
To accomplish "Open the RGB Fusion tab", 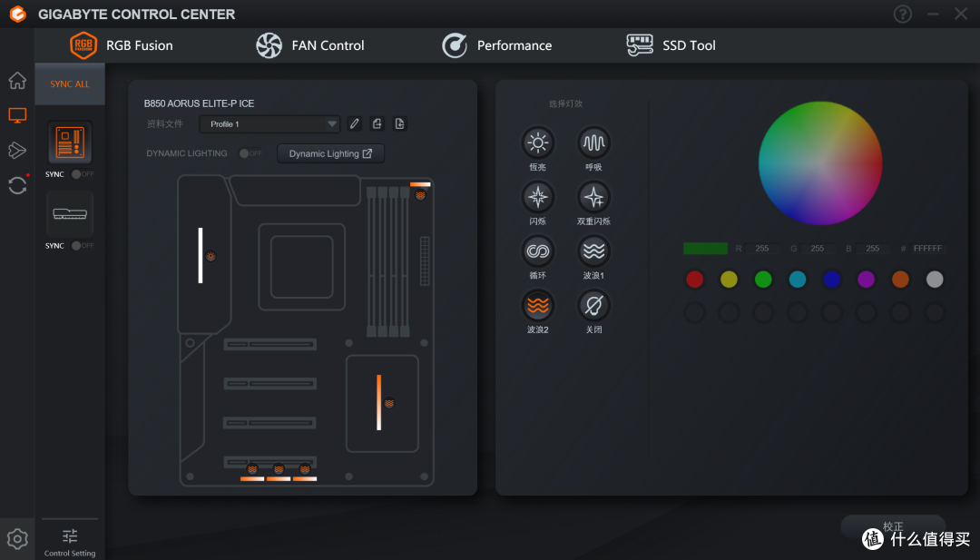I will (122, 45).
